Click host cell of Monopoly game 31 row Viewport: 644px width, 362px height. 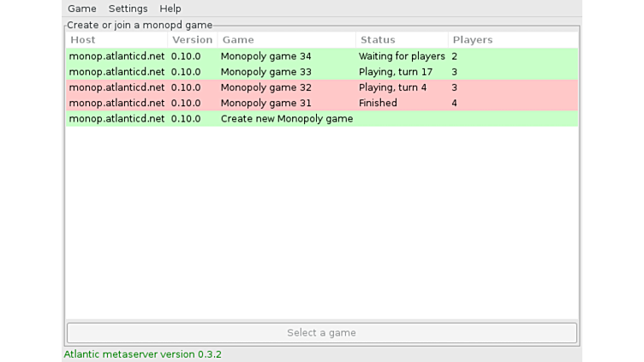point(116,103)
